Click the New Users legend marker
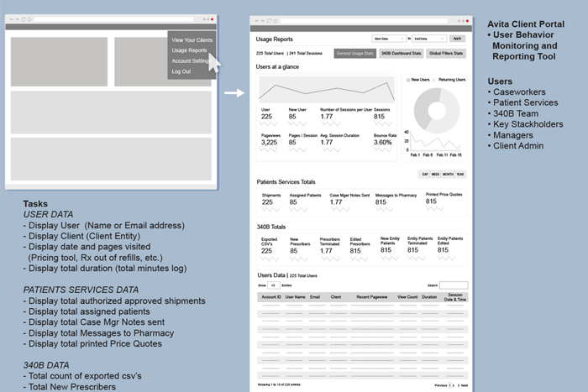This screenshot has height=392, width=588. tap(408, 80)
